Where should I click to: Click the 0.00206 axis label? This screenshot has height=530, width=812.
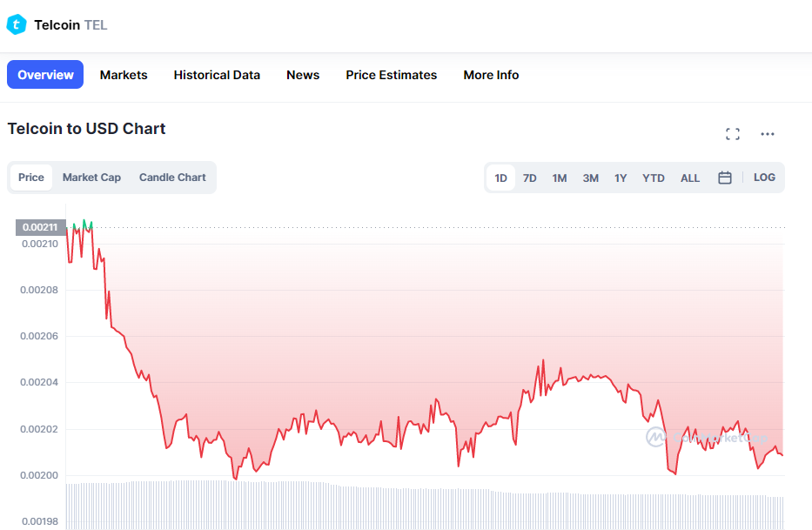(39, 336)
